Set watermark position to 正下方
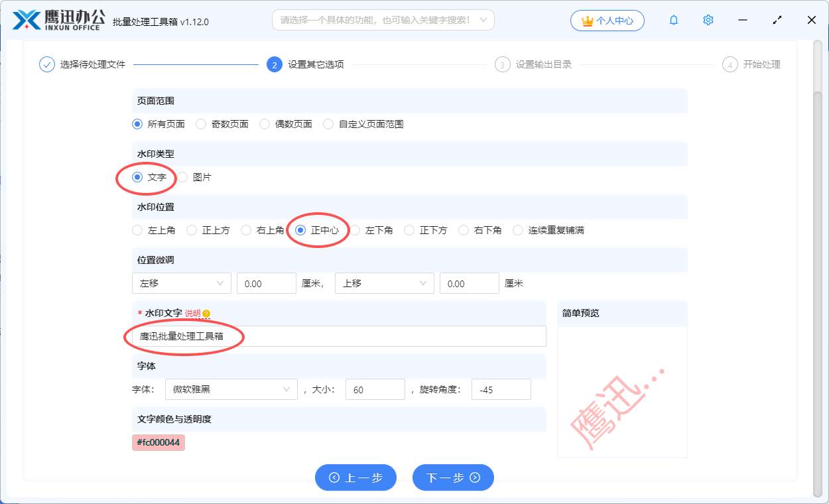 coord(426,230)
